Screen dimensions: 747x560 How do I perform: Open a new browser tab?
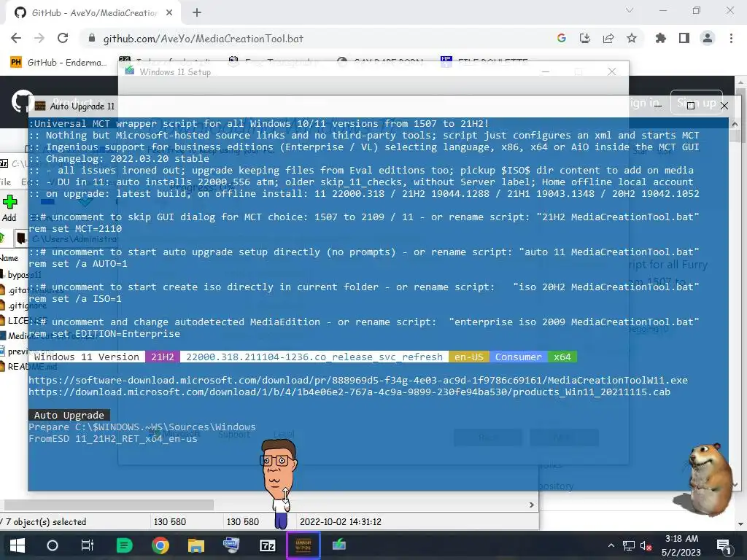tap(197, 13)
